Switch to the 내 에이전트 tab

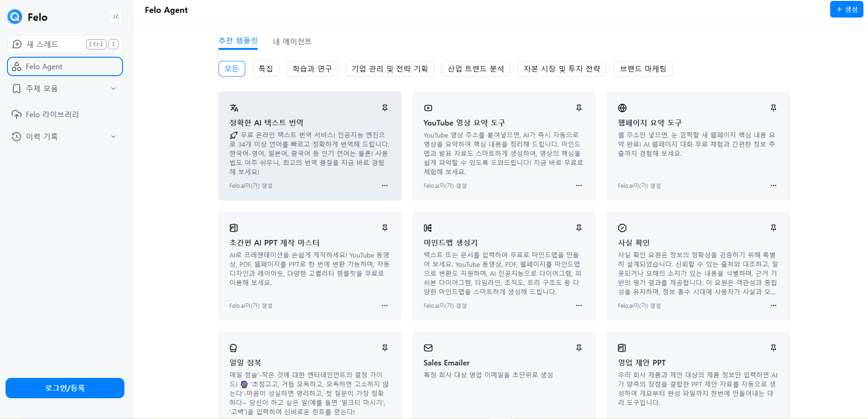292,42
